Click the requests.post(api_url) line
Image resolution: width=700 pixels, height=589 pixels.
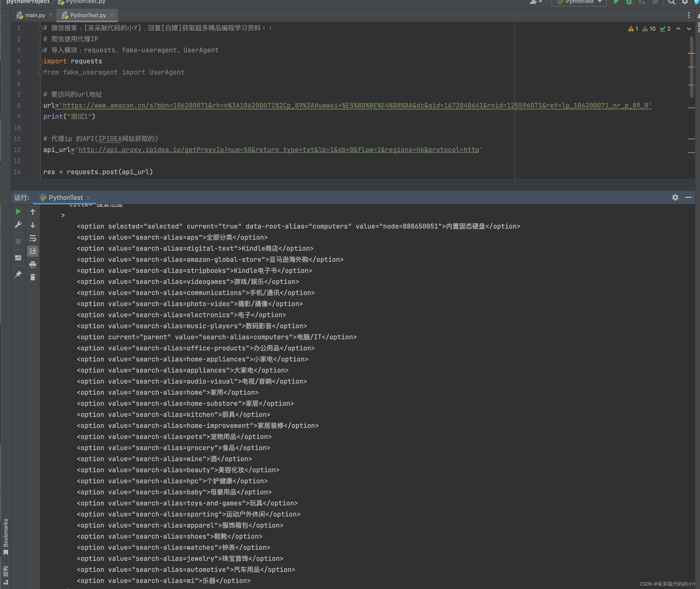coord(98,172)
